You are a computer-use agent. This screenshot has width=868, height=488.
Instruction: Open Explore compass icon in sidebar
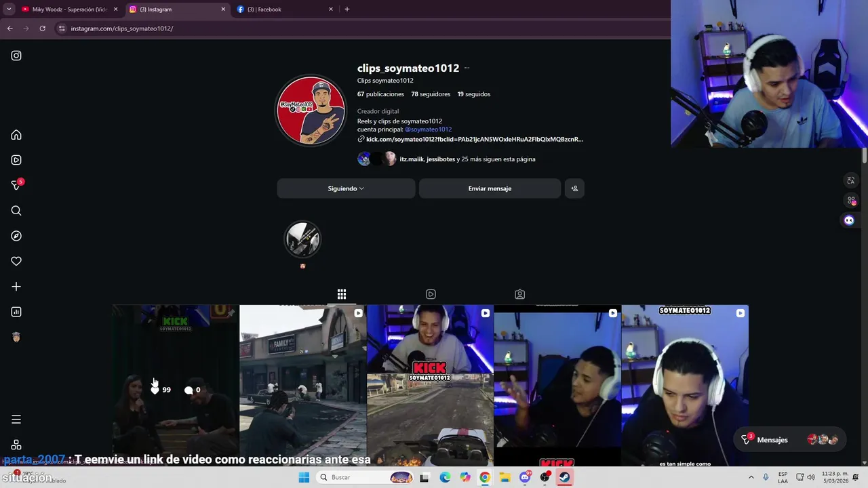click(16, 236)
